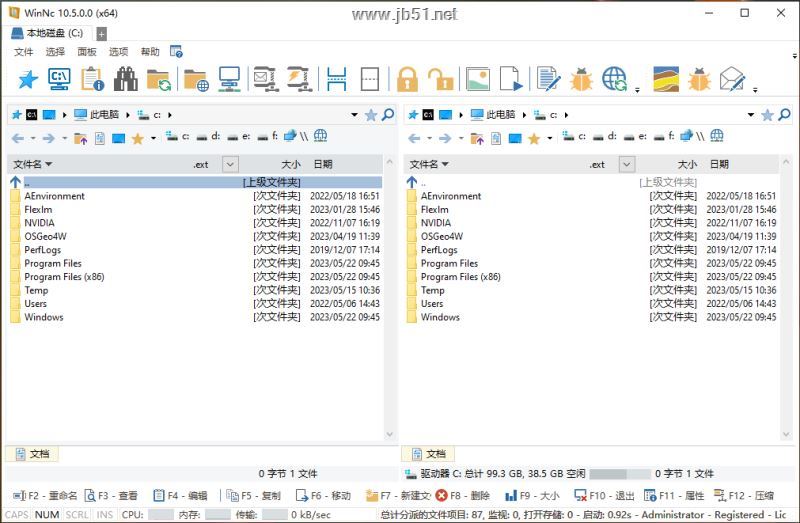This screenshot has width=800, height=523.
Task: Toggle the INS indicator in status bar
Action: pyautogui.click(x=105, y=514)
